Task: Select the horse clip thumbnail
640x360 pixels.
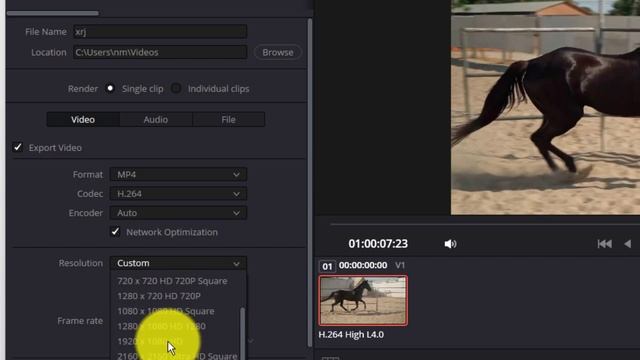Action: [363, 300]
